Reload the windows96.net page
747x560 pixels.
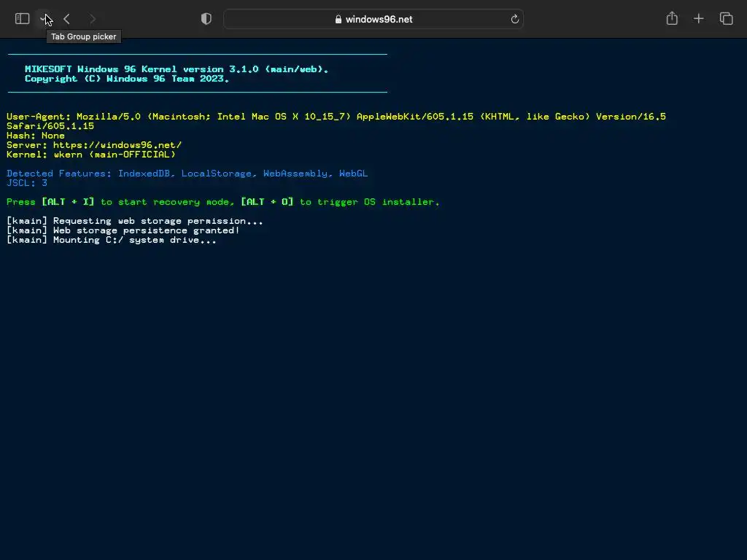(514, 19)
